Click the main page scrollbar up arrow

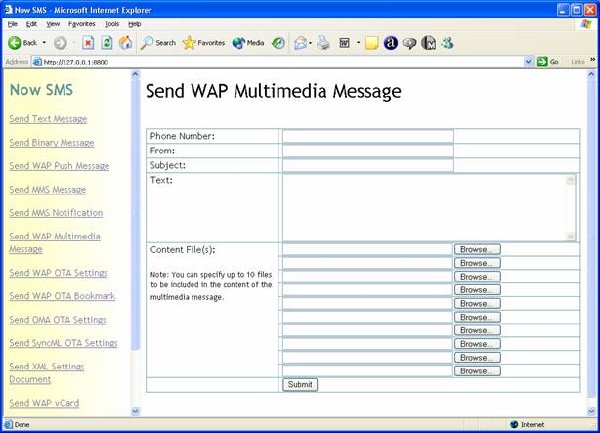pos(591,74)
